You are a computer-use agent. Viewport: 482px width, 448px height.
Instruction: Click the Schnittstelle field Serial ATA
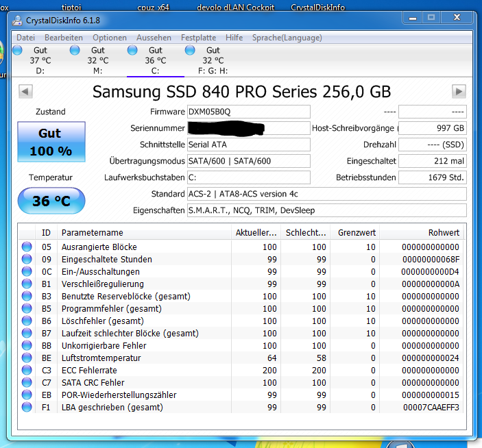249,145
